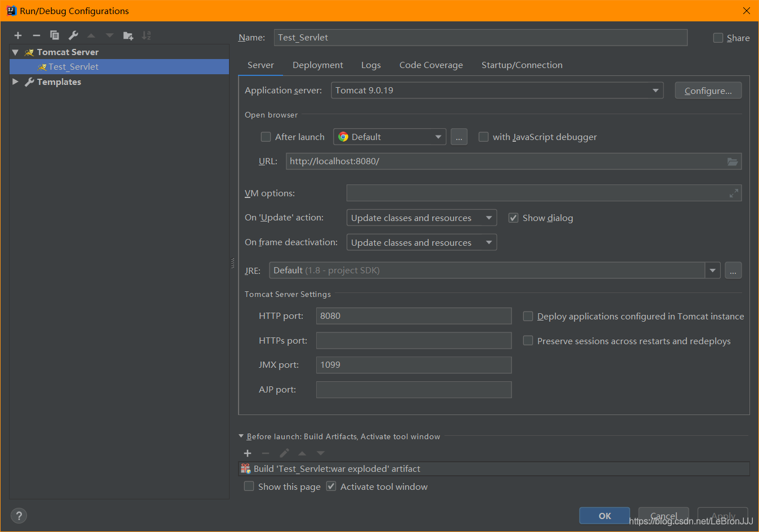Click the ellipsis button beside the JRE field

coord(733,270)
